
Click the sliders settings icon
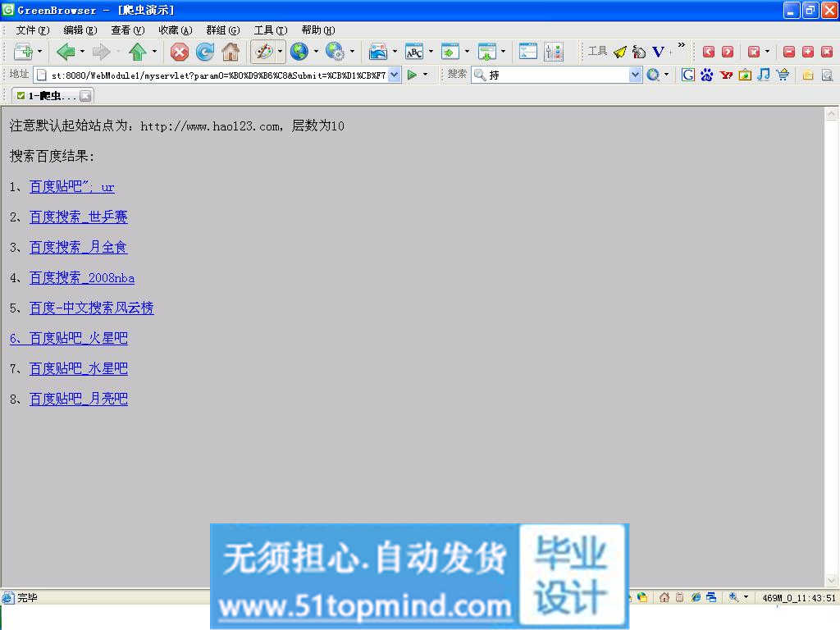554,52
